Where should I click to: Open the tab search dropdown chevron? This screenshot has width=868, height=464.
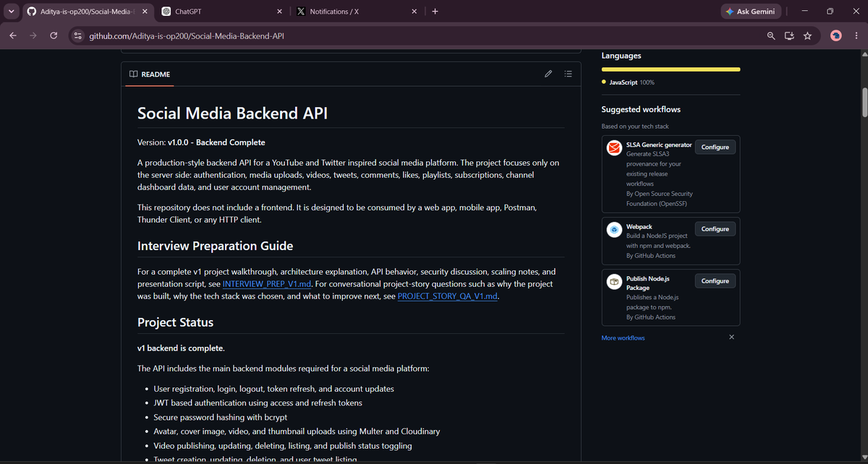click(11, 11)
